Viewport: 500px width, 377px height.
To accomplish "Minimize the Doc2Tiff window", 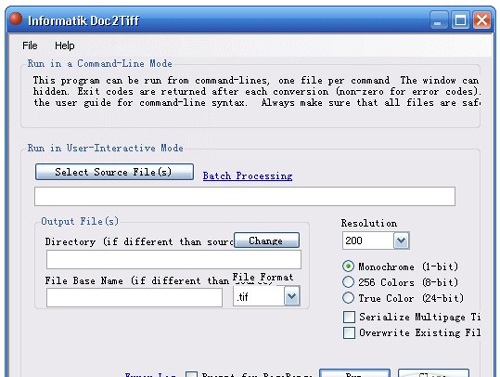I will pyautogui.click(x=438, y=20).
